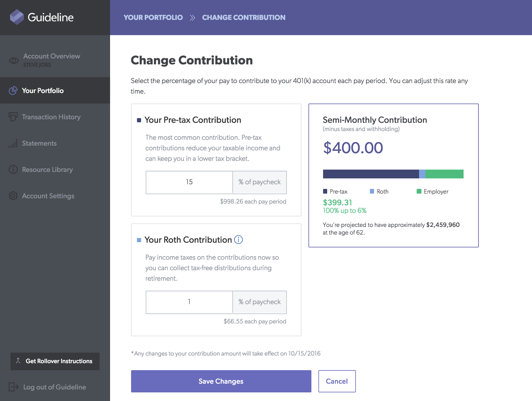The image size is (532, 401).
Task: Focus the Roth contribution percentage field
Action: pyautogui.click(x=189, y=302)
